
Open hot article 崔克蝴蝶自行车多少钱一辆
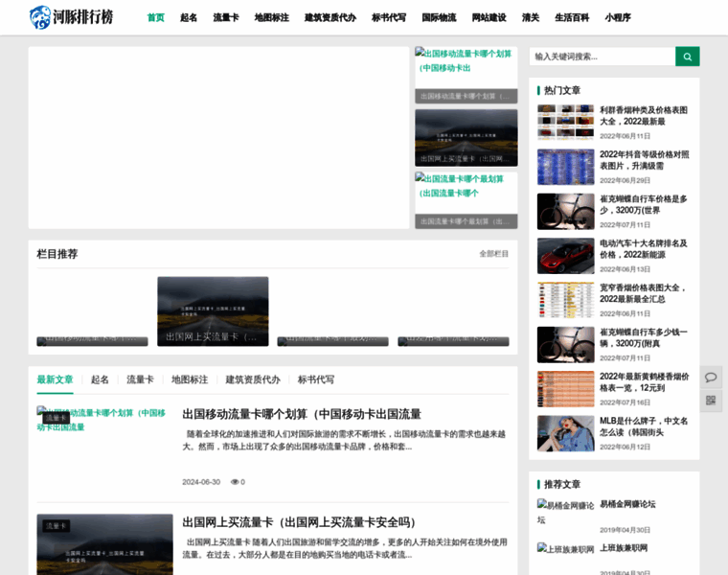[644, 337]
